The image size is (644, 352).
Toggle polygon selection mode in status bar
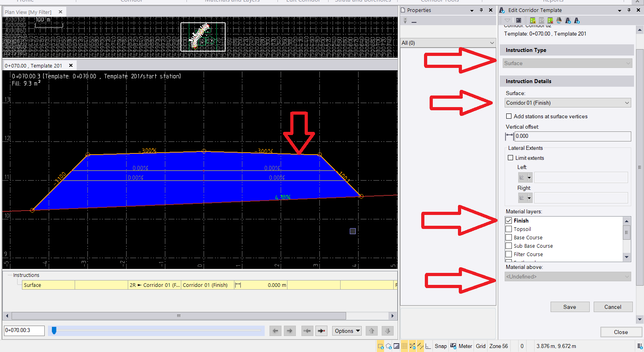coord(388,346)
